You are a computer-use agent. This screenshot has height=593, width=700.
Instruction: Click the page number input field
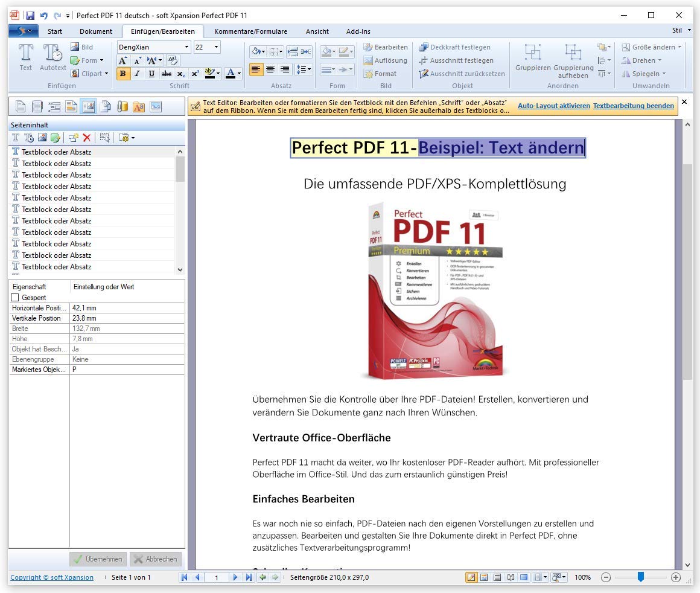coord(217,577)
